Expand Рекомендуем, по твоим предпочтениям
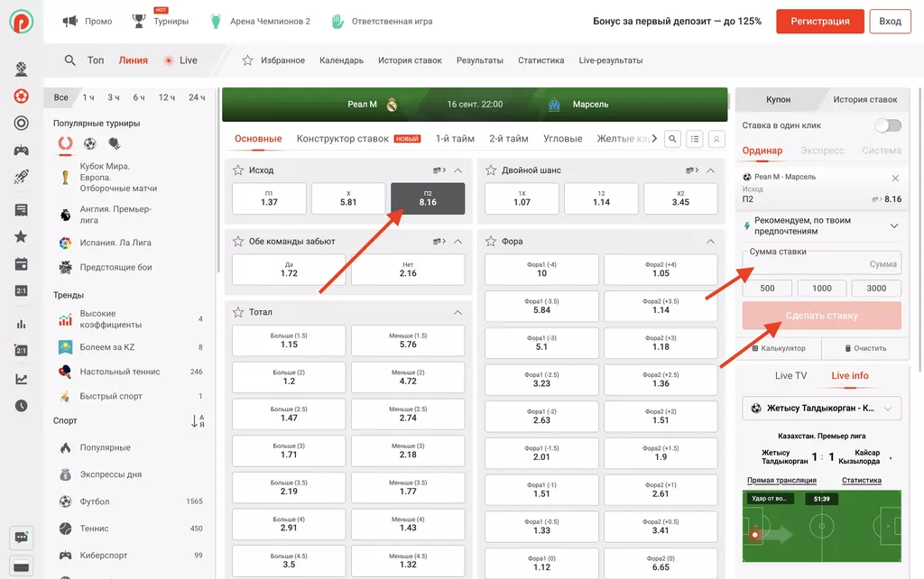The height and width of the screenshot is (579, 924). [x=894, y=225]
